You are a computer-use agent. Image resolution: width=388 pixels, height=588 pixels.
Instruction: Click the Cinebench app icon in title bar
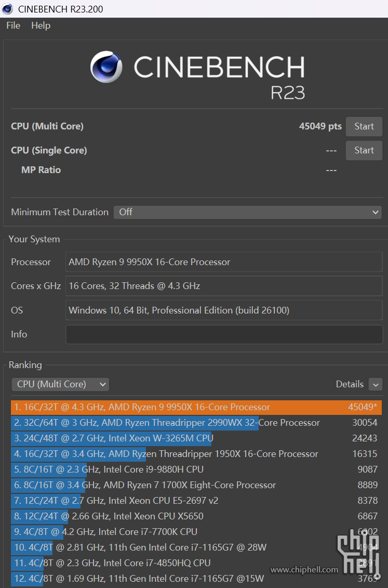pyautogui.click(x=7, y=9)
